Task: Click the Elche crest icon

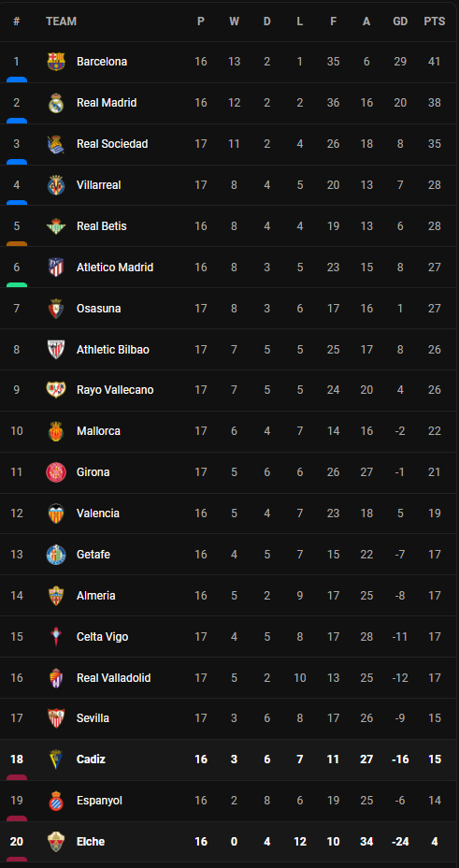Action: click(x=56, y=842)
